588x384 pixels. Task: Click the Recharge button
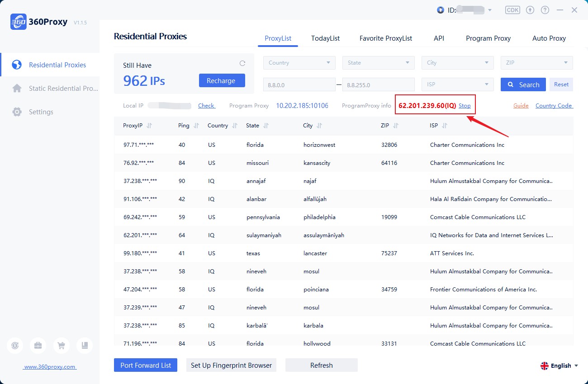[x=222, y=80]
